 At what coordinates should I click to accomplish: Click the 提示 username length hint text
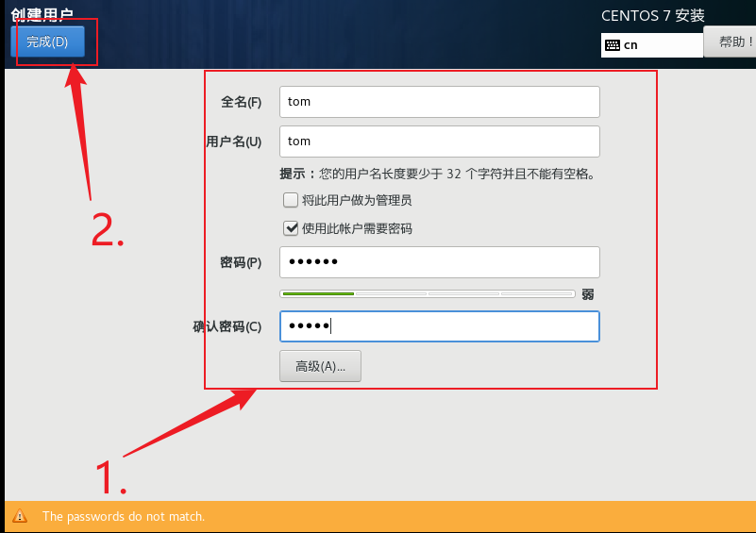click(437, 174)
